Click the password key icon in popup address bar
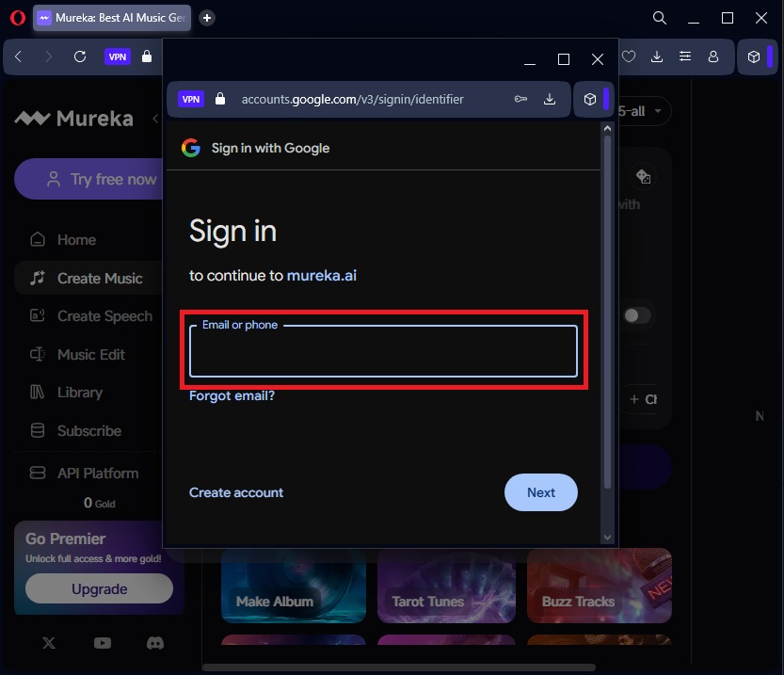The width and height of the screenshot is (784, 675). [520, 99]
